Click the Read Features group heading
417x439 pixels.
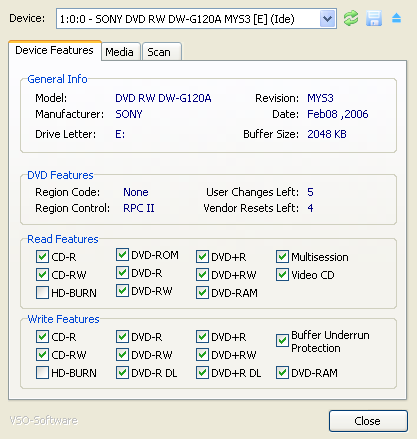pos(63,239)
